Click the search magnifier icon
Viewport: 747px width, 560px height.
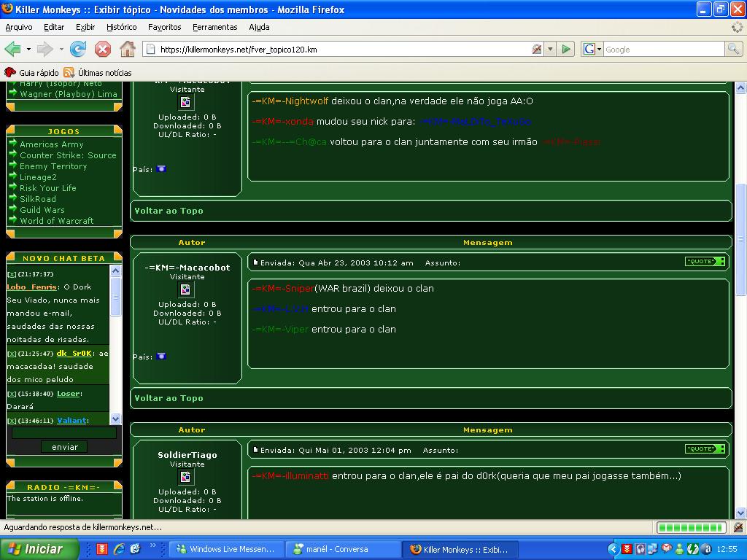[733, 49]
